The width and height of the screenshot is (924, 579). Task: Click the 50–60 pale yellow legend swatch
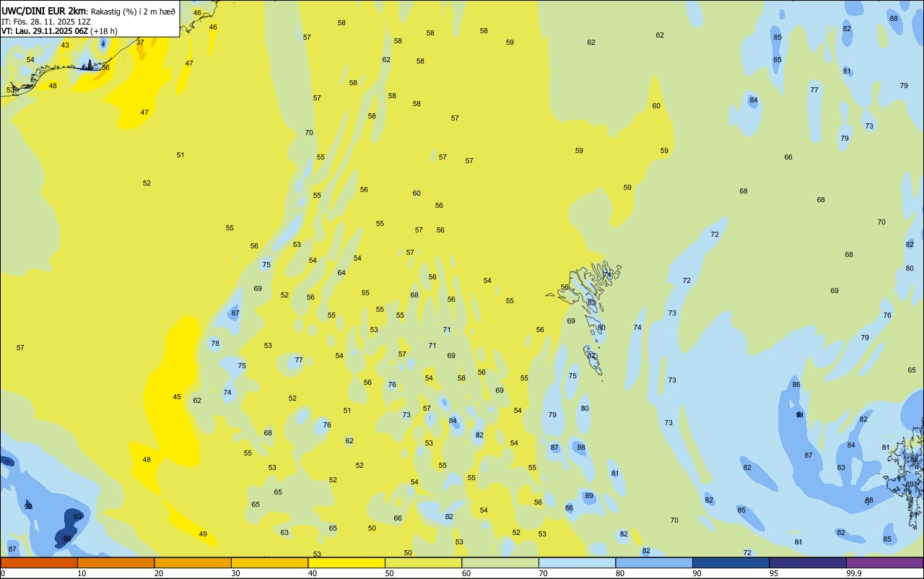(423, 562)
